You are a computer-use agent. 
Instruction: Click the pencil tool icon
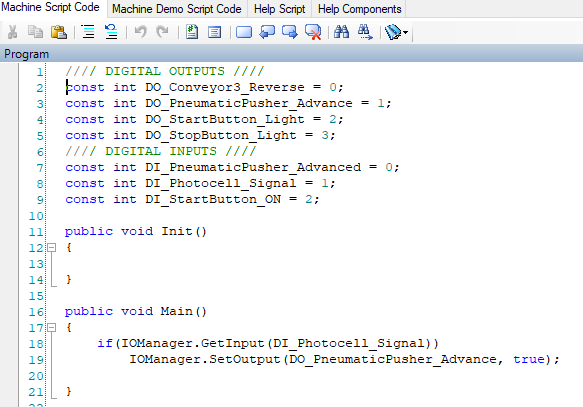(x=393, y=32)
